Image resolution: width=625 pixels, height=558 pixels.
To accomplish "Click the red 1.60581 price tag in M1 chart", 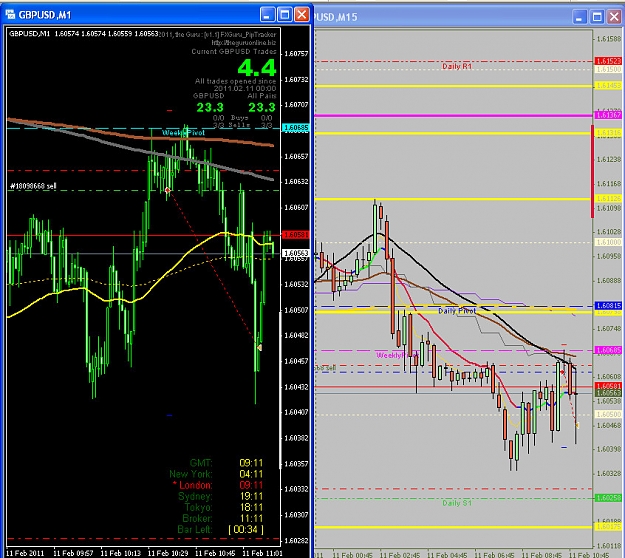I will click(295, 235).
